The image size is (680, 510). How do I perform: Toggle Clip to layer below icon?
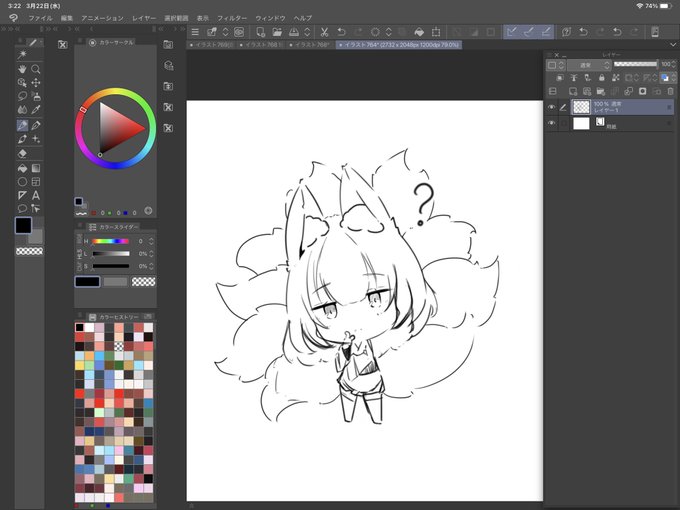(560, 78)
